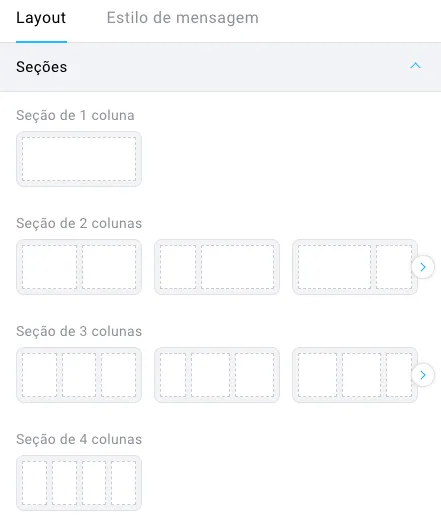
Task: Click the Seções header title
Action: 42,67
